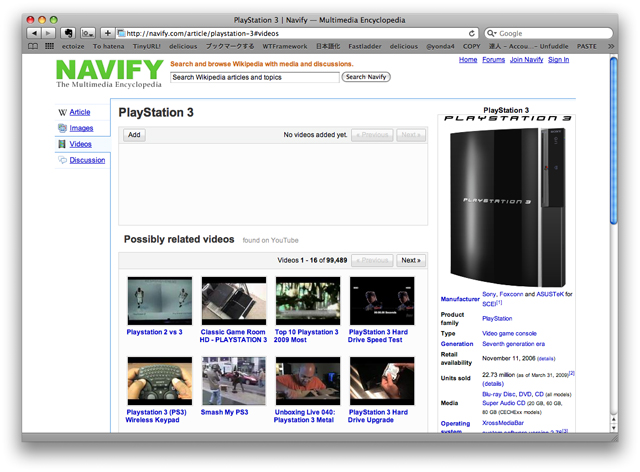Screen dimensions: 640x472
Task: Click the PlayStation product family link
Action: coord(497,318)
